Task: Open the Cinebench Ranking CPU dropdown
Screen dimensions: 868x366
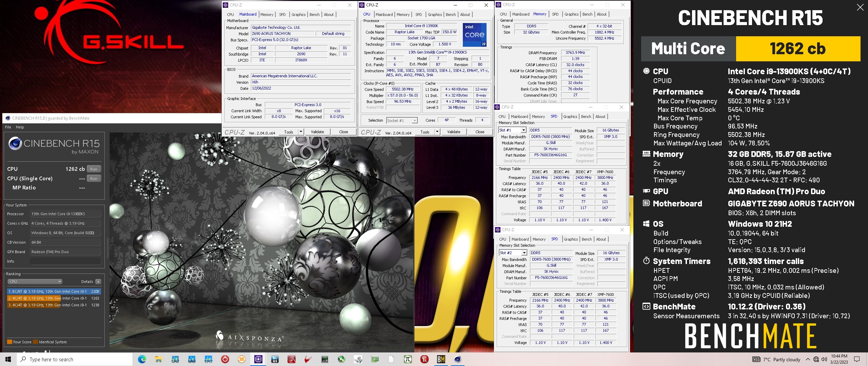Action: (35, 282)
